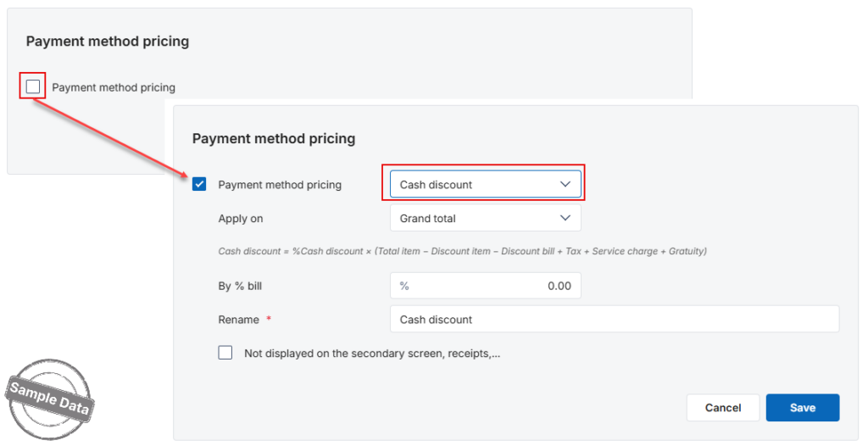Click the chevron arrow beside Grand total

pos(565,218)
